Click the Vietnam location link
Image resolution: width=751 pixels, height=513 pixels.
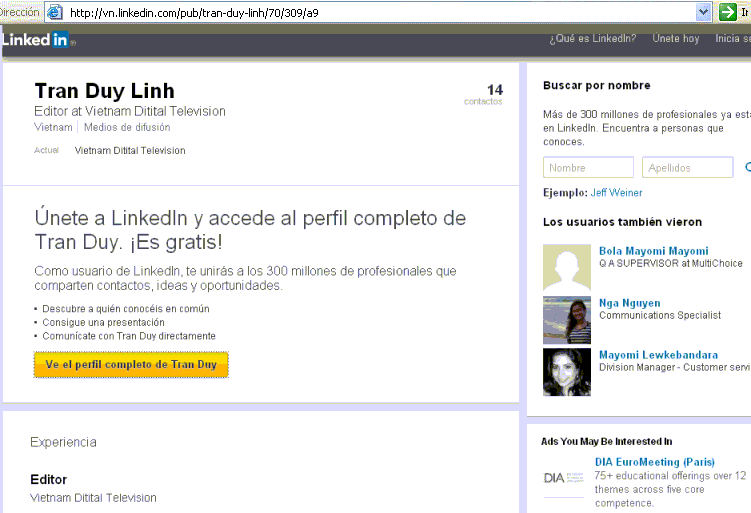53,127
